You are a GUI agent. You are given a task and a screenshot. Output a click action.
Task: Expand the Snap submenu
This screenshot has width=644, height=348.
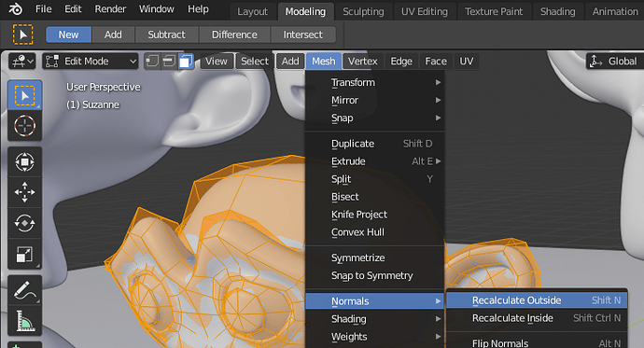375,118
